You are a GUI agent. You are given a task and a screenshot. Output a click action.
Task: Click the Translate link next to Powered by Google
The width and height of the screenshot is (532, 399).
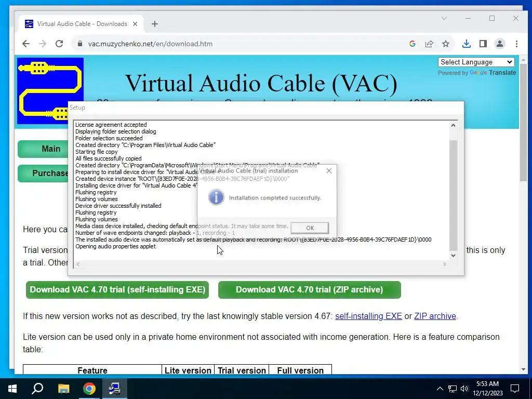(502, 73)
